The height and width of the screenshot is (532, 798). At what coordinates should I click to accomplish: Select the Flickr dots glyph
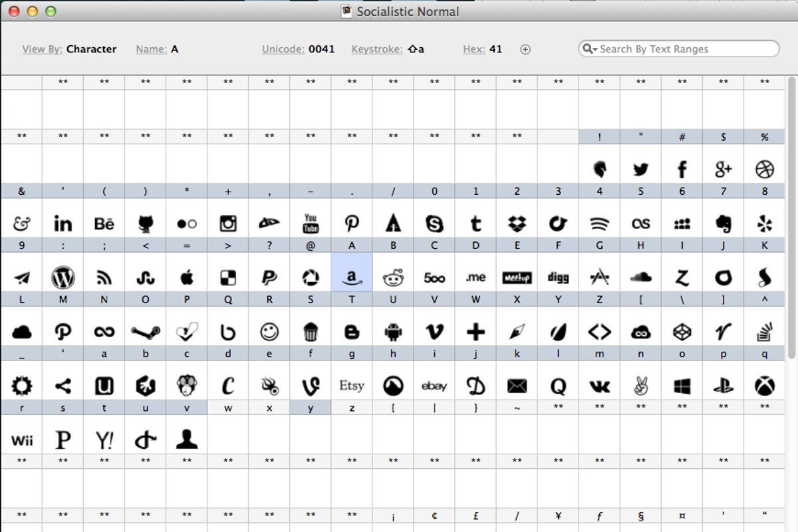tap(187, 224)
